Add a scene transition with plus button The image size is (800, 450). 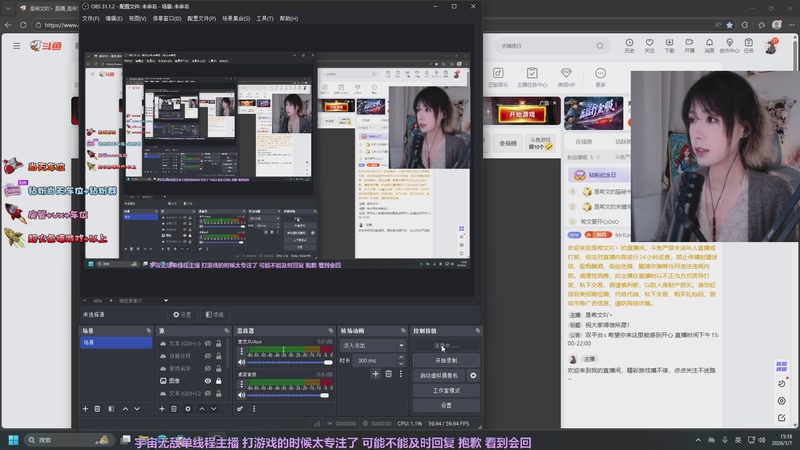pos(376,374)
